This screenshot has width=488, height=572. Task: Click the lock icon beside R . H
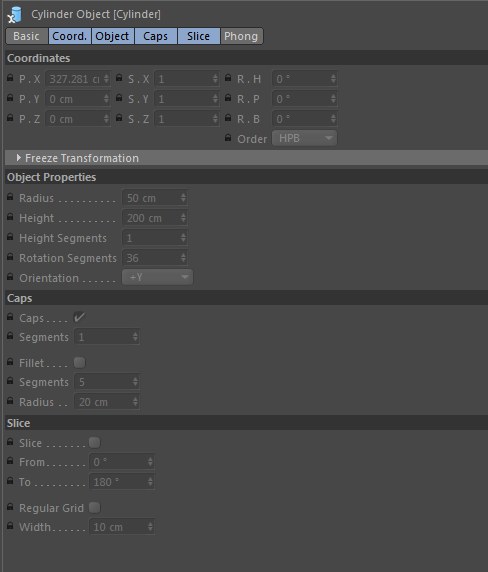[x=228, y=78]
